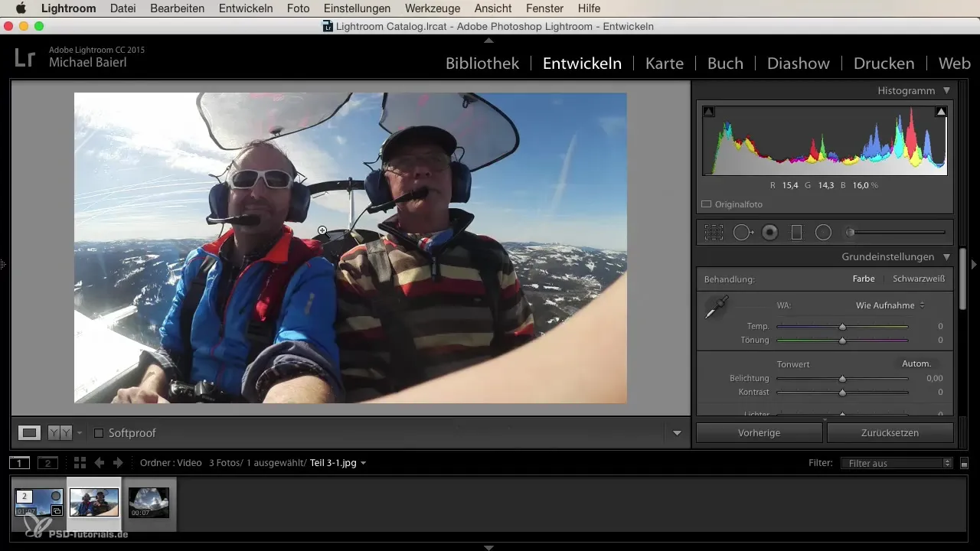Select the first filmstrip thumbnail with badge 2
The width and height of the screenshot is (980, 551).
38,503
